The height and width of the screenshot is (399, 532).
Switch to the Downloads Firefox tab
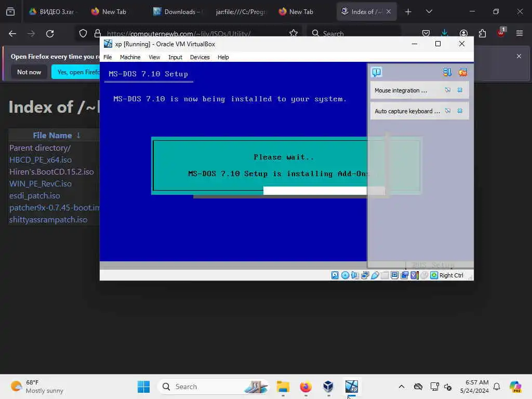tap(178, 11)
